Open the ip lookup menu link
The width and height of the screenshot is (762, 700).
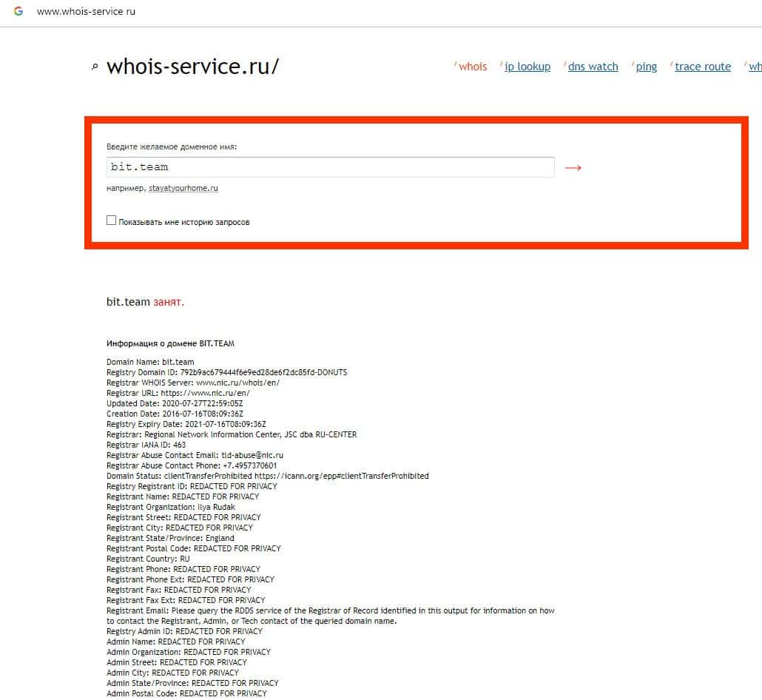click(x=527, y=67)
